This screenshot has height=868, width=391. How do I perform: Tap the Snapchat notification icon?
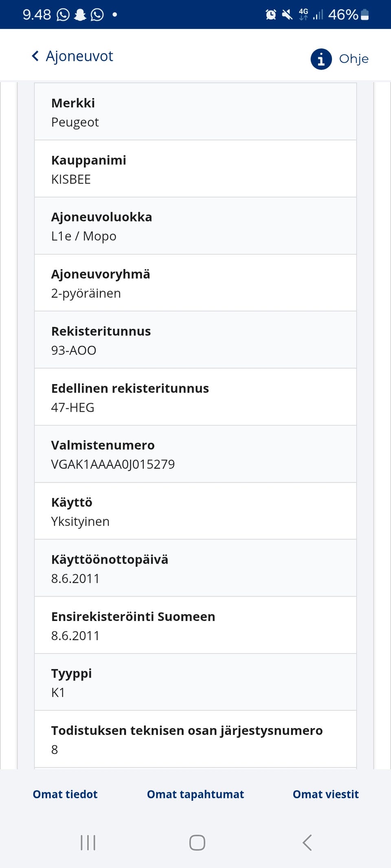(80, 15)
